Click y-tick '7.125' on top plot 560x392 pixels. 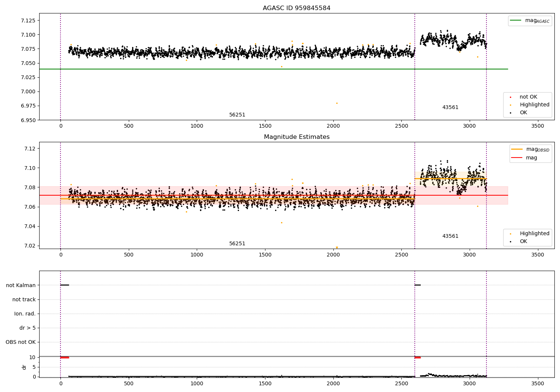pyautogui.click(x=28, y=21)
